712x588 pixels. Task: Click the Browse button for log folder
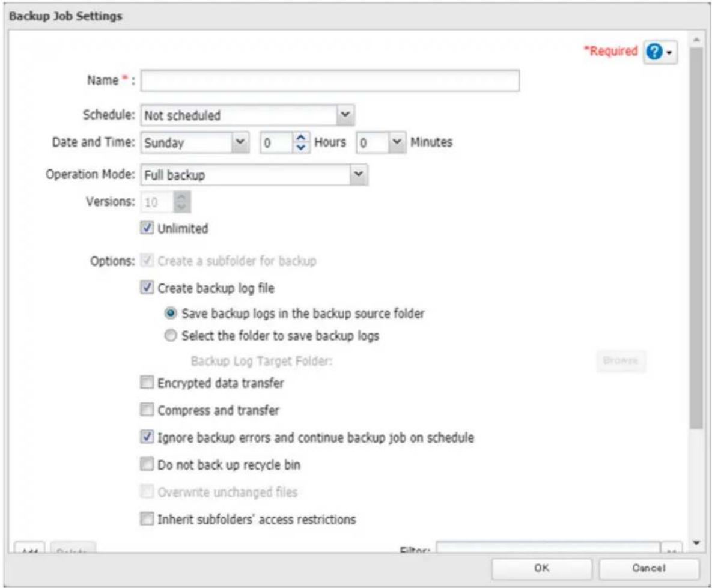tap(621, 361)
